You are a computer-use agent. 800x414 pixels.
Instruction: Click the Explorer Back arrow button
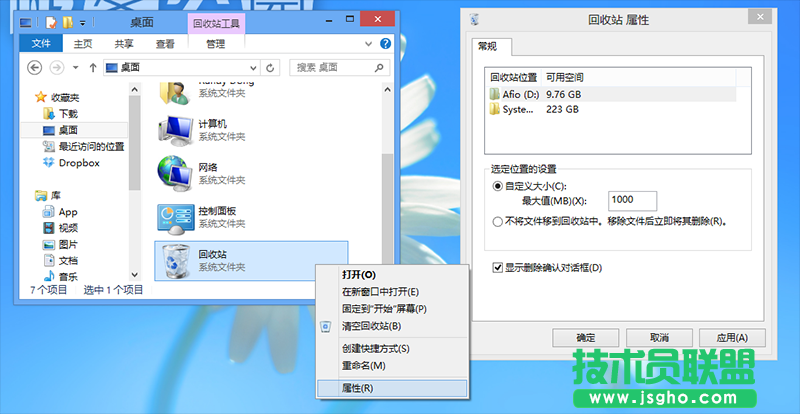(x=34, y=67)
